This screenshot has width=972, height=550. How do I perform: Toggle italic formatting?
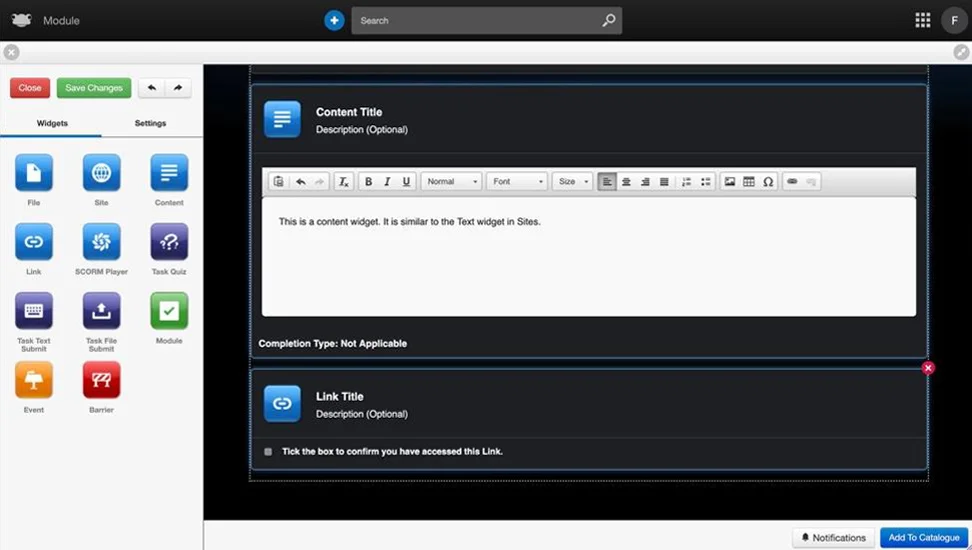pos(387,182)
